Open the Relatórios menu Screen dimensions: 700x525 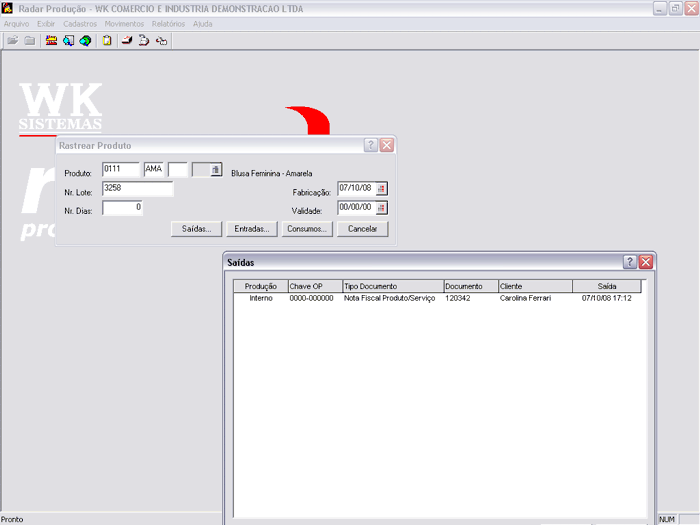(x=168, y=23)
